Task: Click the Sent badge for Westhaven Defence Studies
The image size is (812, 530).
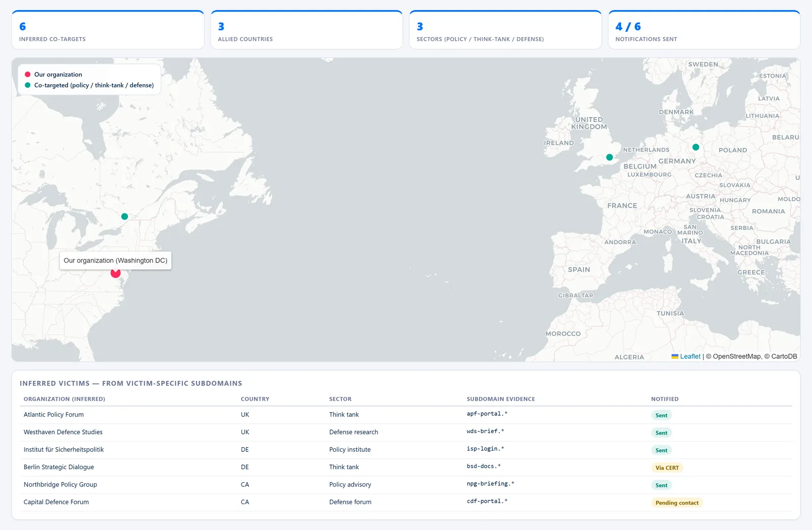Action: (661, 433)
